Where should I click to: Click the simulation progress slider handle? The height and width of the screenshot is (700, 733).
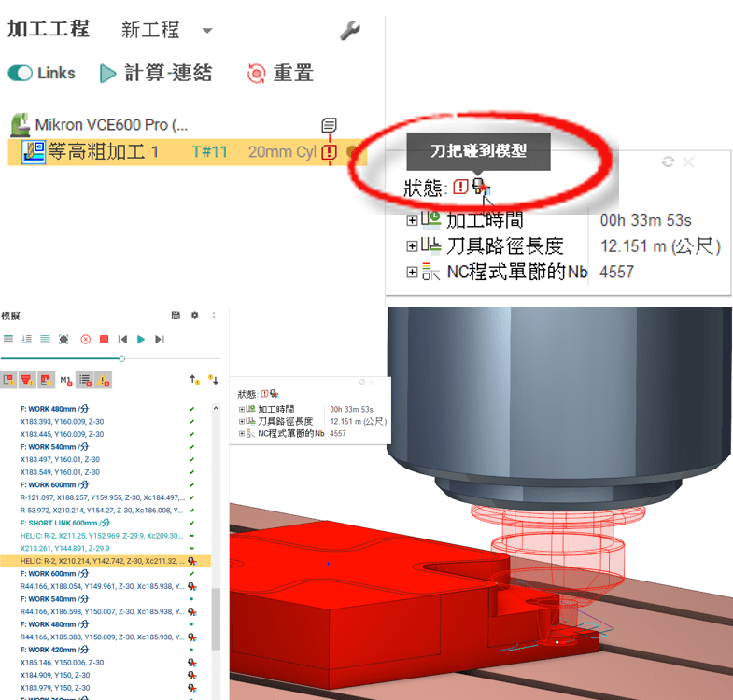pyautogui.click(x=121, y=359)
